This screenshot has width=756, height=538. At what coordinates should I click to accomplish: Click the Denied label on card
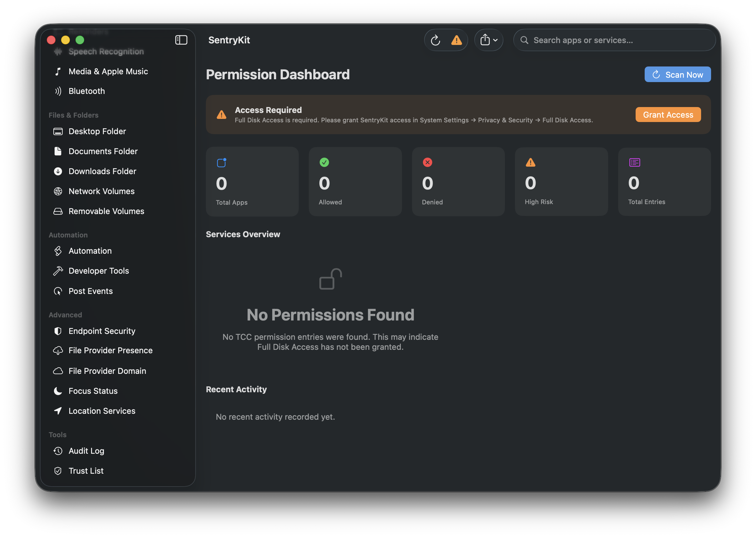(432, 202)
